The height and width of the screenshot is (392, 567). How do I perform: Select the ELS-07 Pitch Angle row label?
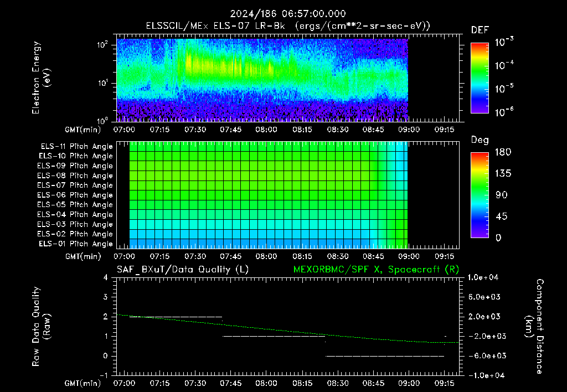click(75, 185)
